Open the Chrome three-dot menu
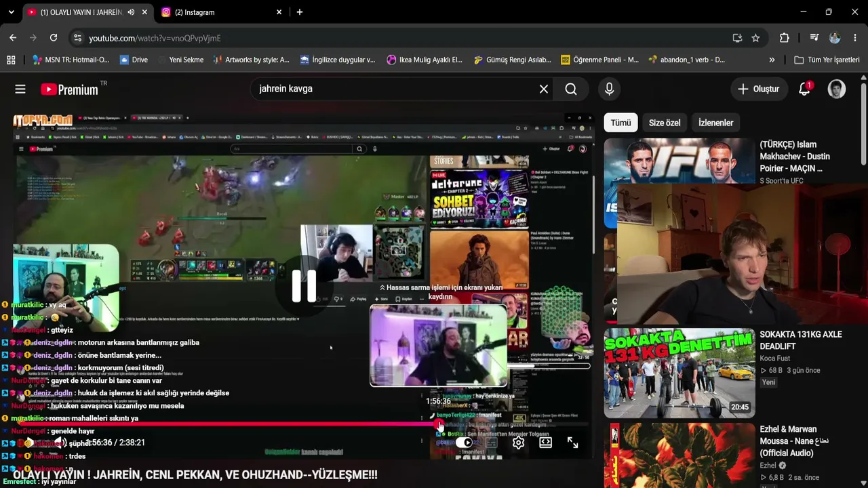Viewport: 868px width, 488px height. coord(855,38)
